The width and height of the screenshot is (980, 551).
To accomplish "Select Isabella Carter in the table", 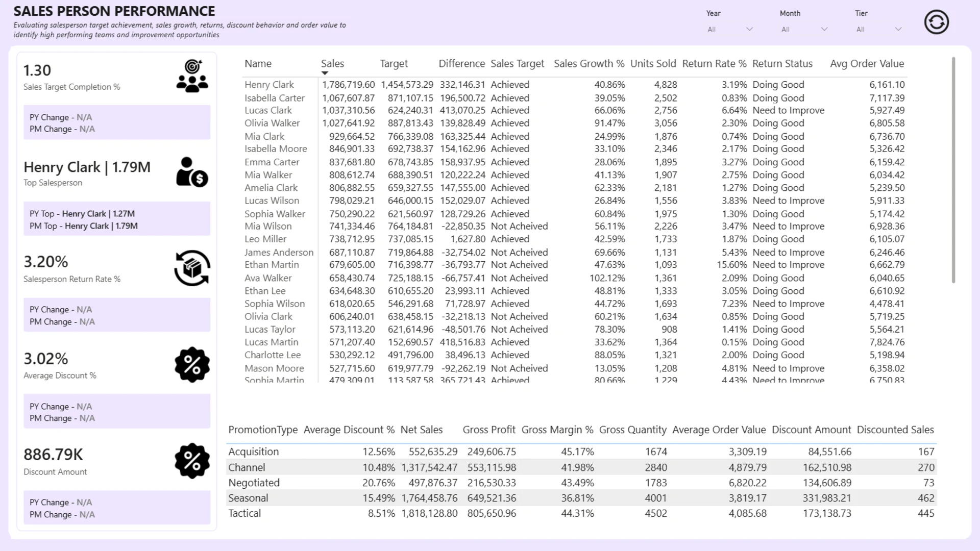I will (274, 98).
